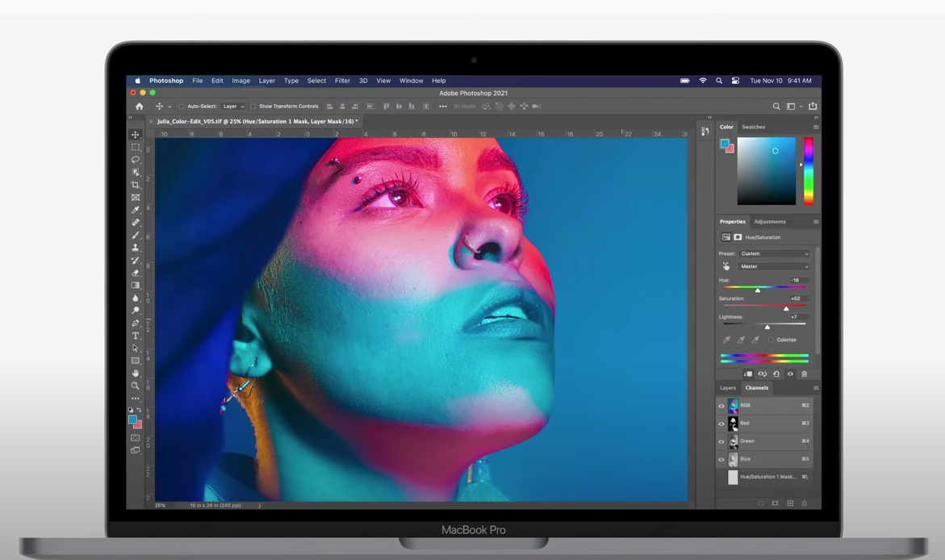The image size is (945, 560).
Task: Activate the Horizontal Type tool
Action: click(136, 336)
